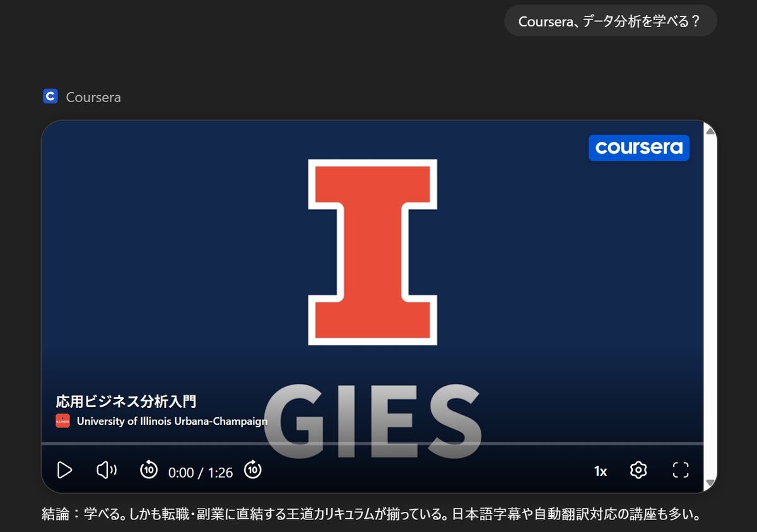The image size is (757, 532).
Task: Click the user question bubble about data analysis
Action: (610, 21)
